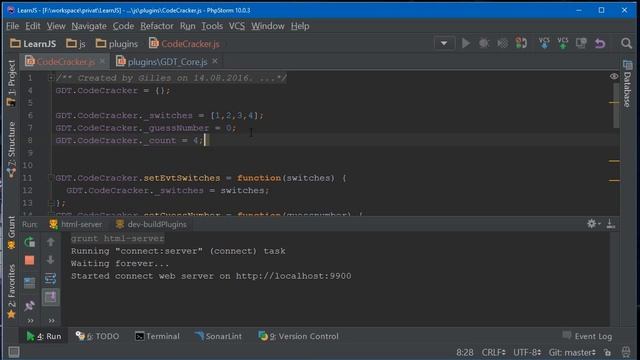Click the Listen for PHP Debug Connections icon

521,43
